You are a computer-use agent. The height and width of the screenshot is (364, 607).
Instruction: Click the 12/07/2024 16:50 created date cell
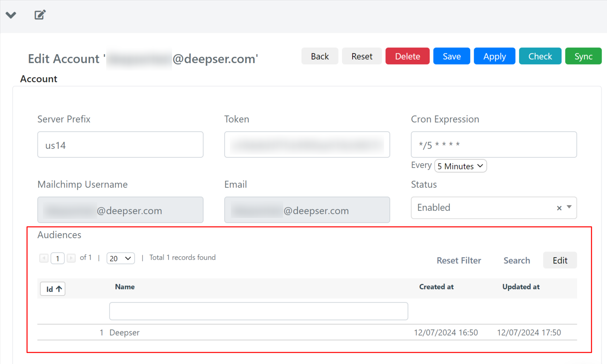(446, 332)
